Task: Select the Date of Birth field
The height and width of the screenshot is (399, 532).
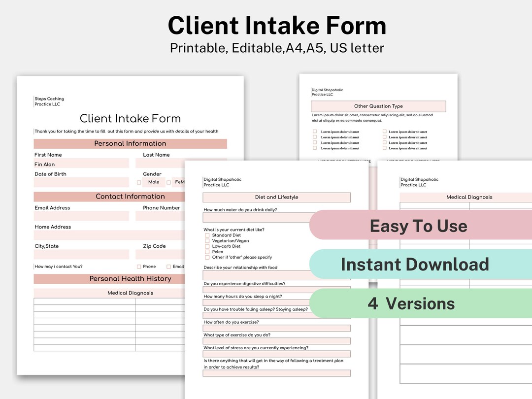Action: [81, 183]
